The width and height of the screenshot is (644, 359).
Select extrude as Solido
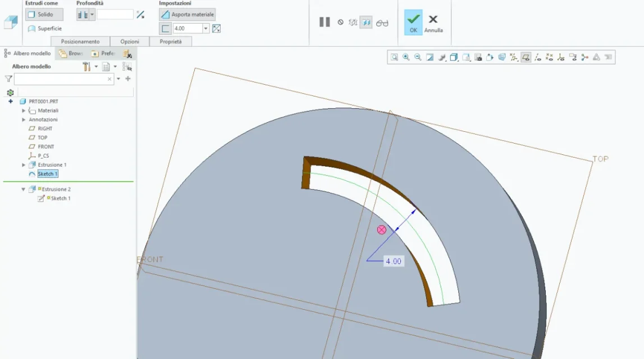[x=44, y=15]
